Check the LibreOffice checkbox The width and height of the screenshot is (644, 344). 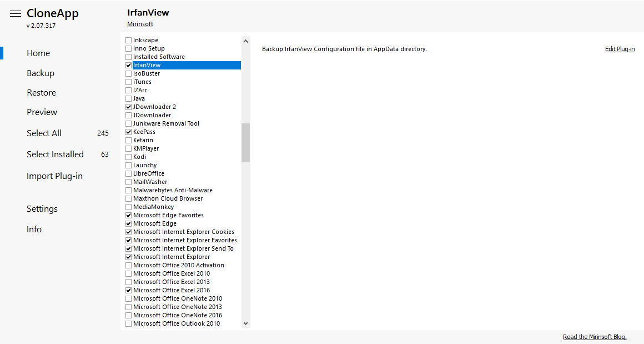pos(129,173)
